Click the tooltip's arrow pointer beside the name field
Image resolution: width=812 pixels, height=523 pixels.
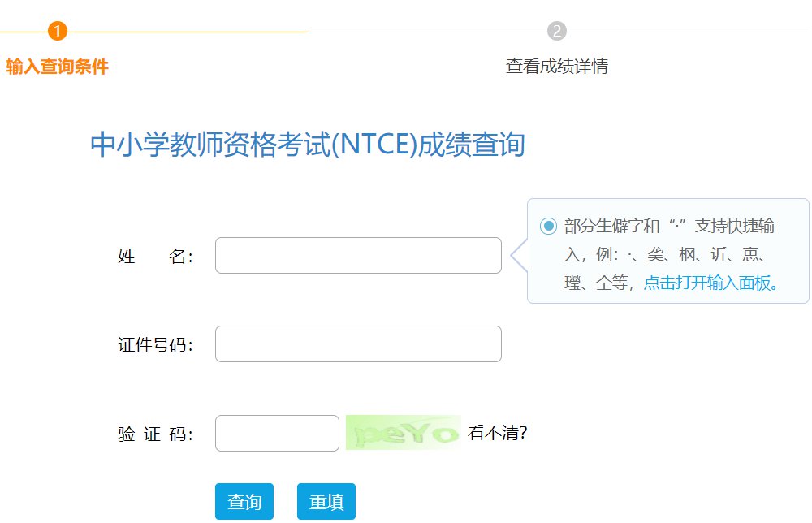[516, 256]
